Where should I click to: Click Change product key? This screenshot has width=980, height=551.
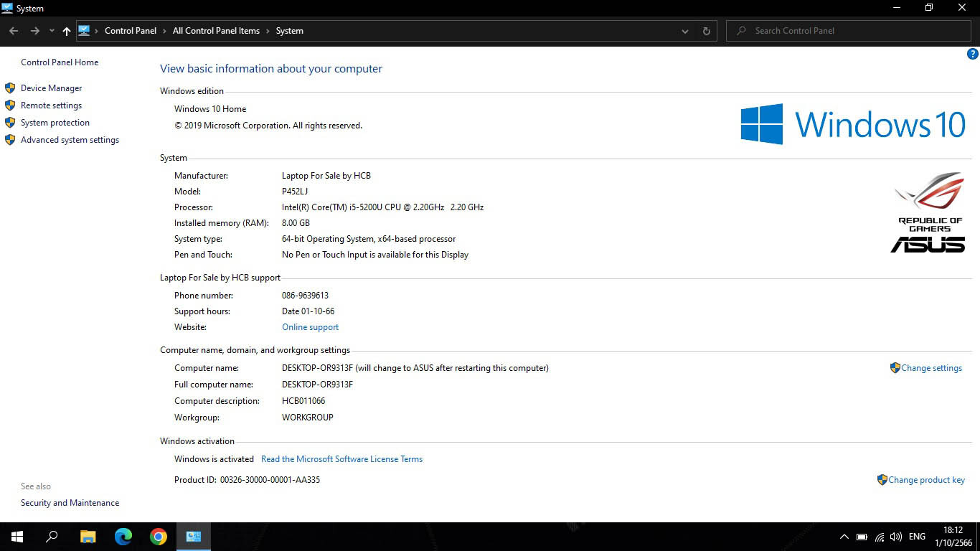[x=926, y=480]
